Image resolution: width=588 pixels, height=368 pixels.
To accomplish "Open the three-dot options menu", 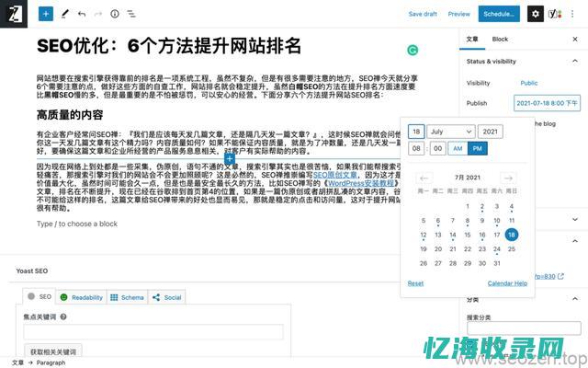I will 572,14.
